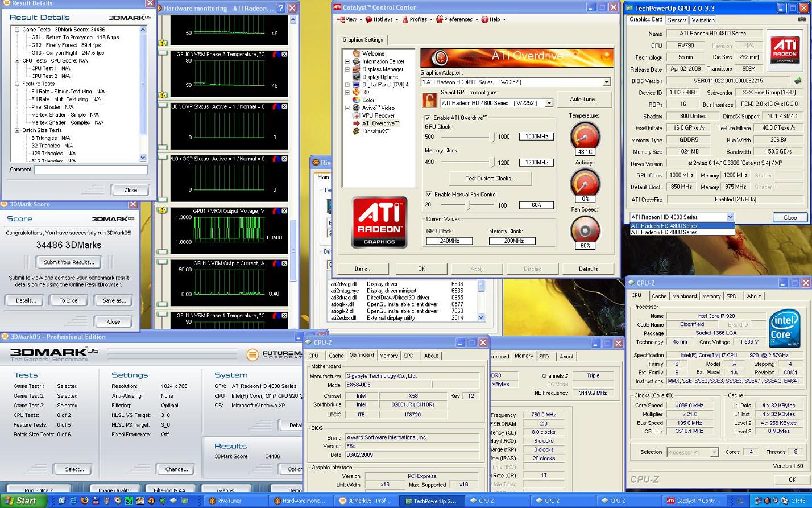Viewport: 812px width, 508px height.
Task: Click Change button under 3DMark Settings
Action: tap(176, 469)
